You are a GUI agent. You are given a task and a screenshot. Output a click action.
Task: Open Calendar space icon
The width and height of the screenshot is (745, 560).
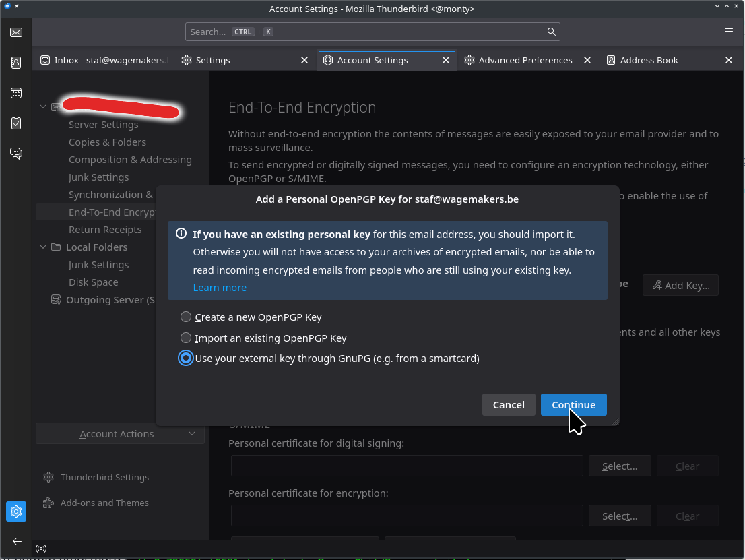pos(16,93)
